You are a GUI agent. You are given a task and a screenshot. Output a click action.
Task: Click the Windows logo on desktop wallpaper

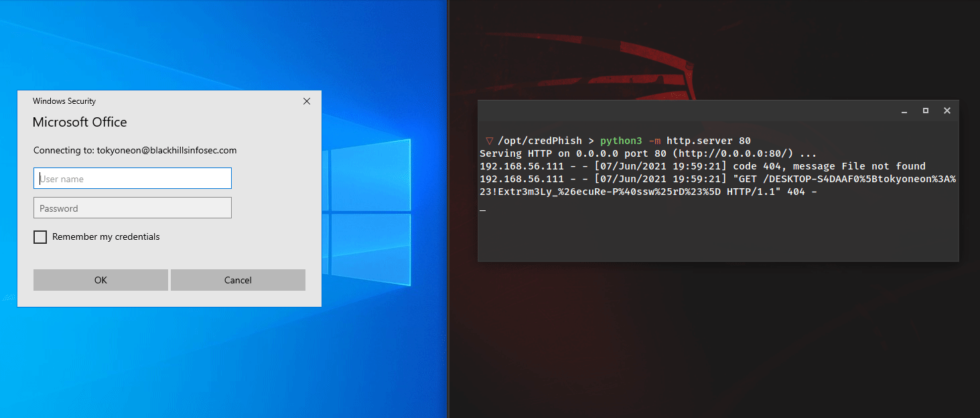tap(370, 213)
